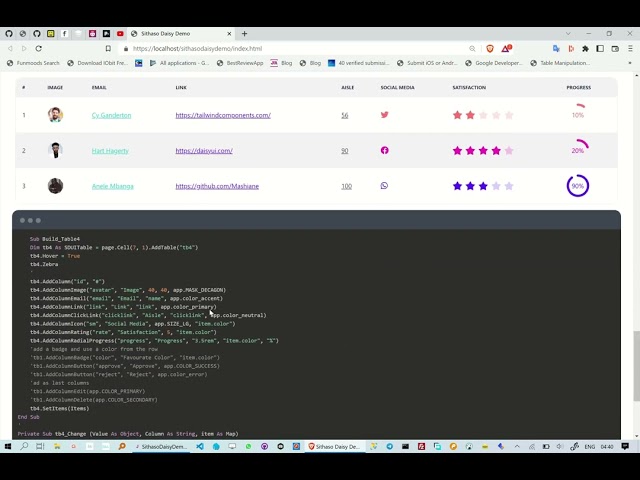The width and height of the screenshot is (640, 480).
Task: Open the https://github.com/Mashiane link
Action: point(217,186)
